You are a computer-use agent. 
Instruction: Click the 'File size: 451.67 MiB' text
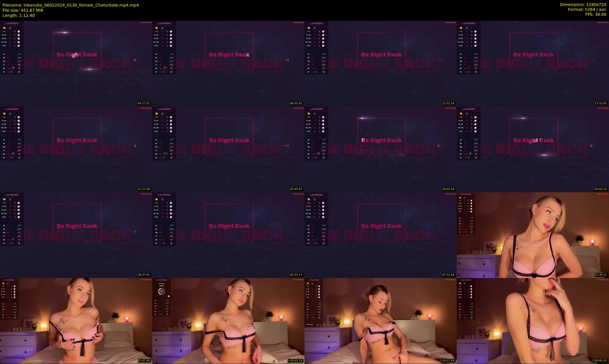click(x=23, y=10)
